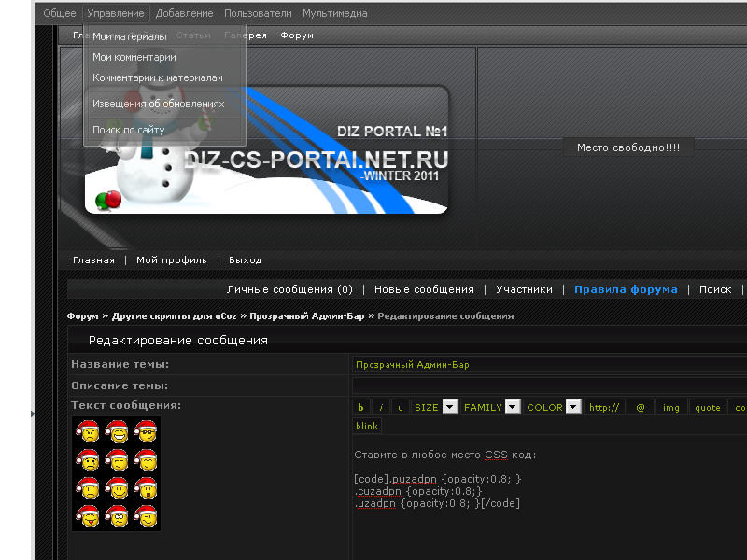
Task: Insert the sad frowning Santa smiley
Action: [88, 488]
